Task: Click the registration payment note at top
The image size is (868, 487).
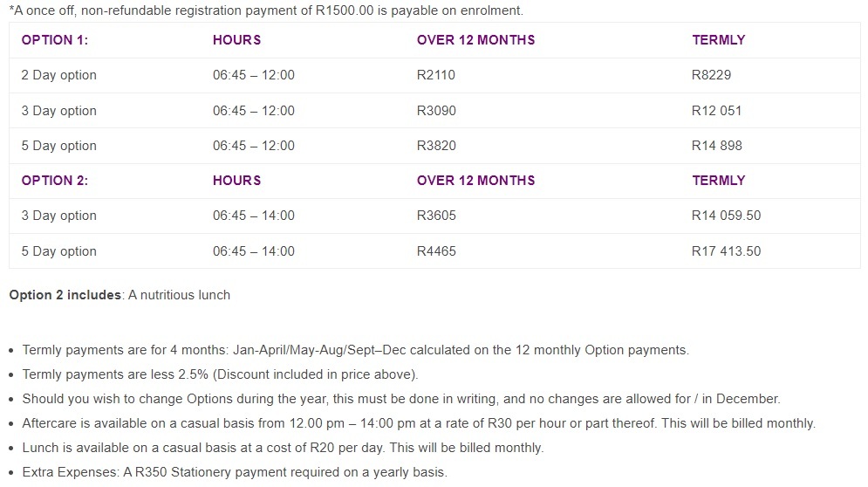Action: pyautogui.click(x=266, y=10)
